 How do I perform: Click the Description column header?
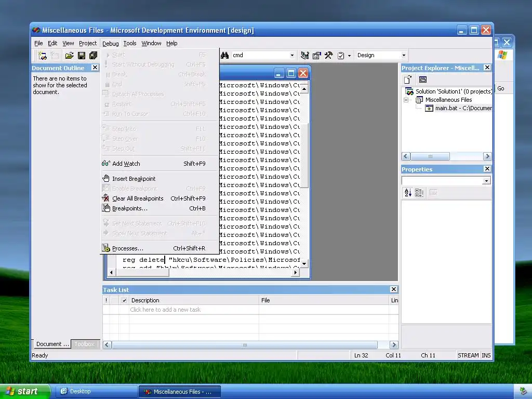[194, 300]
